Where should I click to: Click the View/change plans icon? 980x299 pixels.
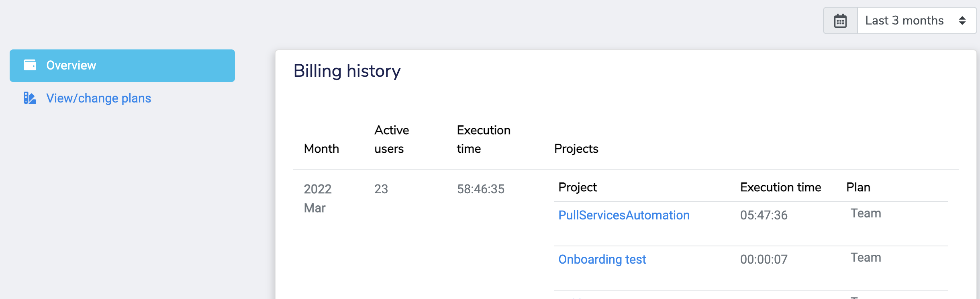coord(30,98)
